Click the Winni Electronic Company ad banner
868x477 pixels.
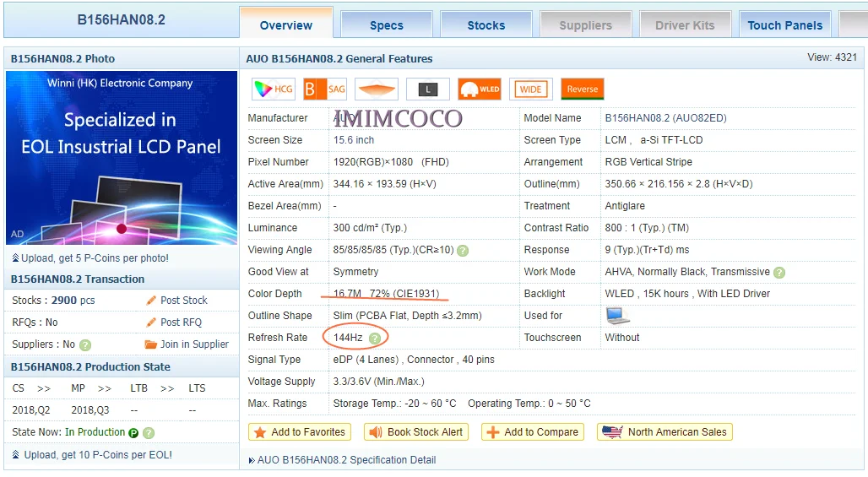(122, 158)
